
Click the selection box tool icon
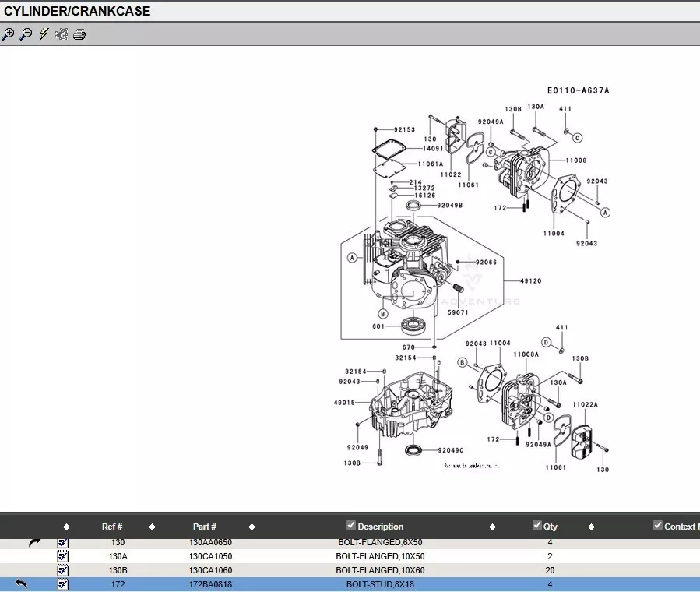point(62,34)
